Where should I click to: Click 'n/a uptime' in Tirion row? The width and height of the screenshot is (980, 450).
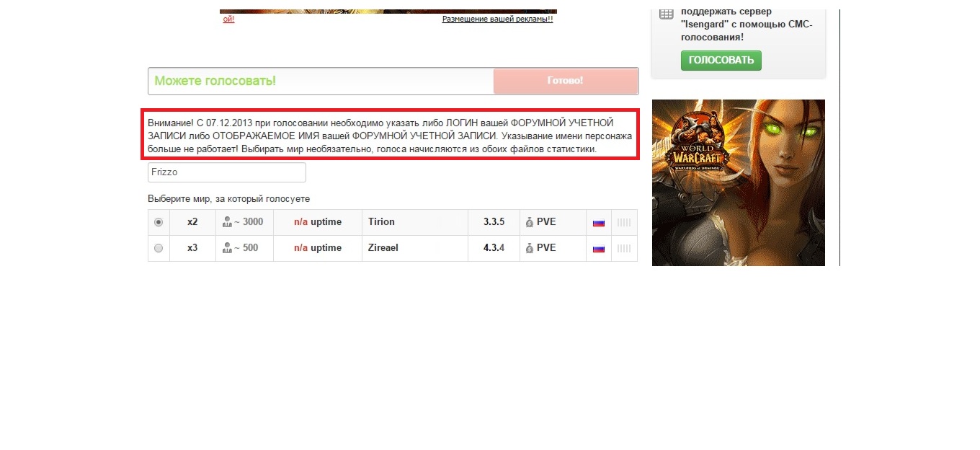point(318,222)
